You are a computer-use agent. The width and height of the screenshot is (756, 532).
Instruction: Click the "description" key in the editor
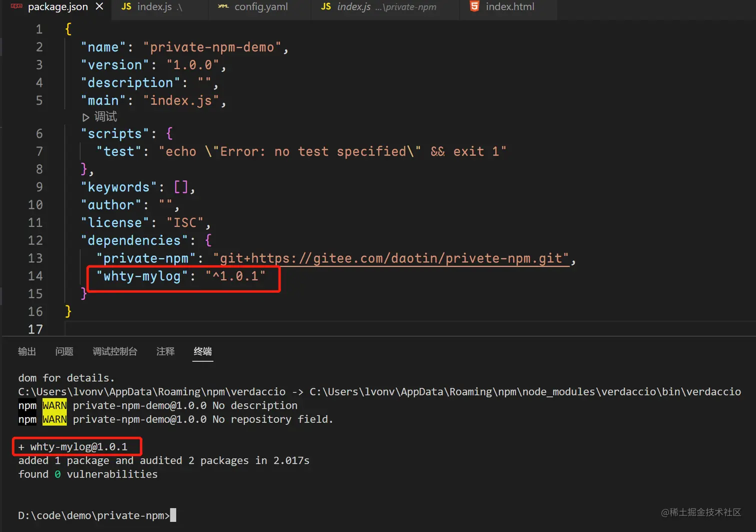[x=130, y=83]
